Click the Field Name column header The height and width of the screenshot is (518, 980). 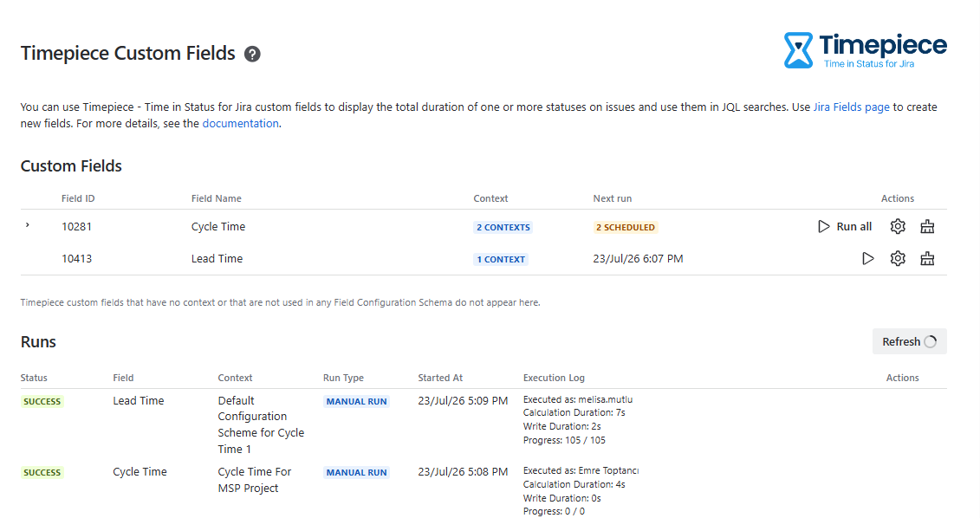217,198
